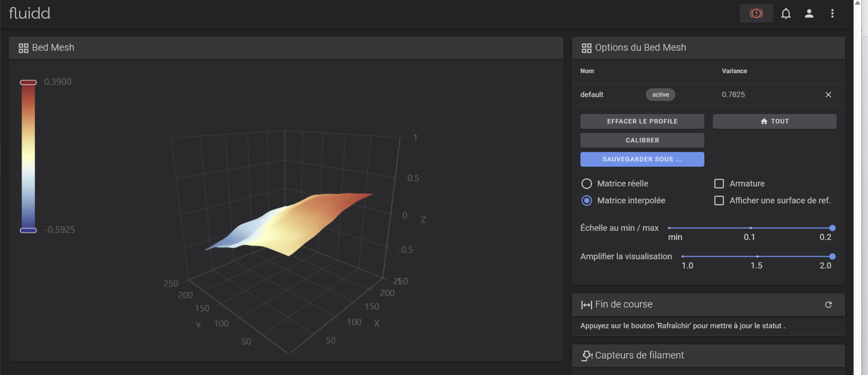Viewport: 868px width, 375px height.
Task: Click the Bed Mesh panel grid icon
Action: (23, 48)
